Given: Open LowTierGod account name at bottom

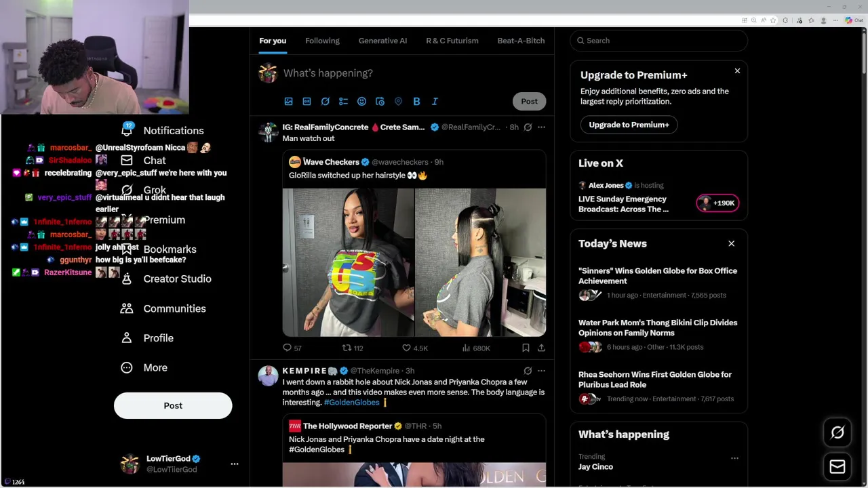Looking at the screenshot, I should click(x=169, y=458).
